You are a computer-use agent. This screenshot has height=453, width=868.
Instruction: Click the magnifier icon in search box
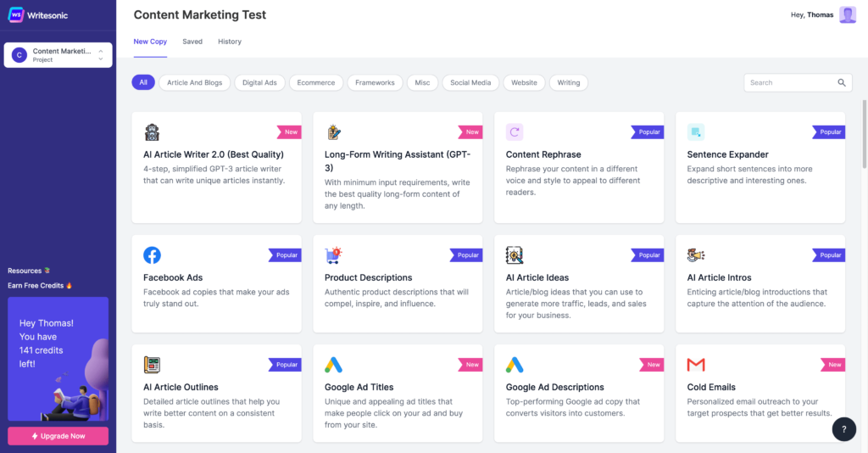point(842,82)
